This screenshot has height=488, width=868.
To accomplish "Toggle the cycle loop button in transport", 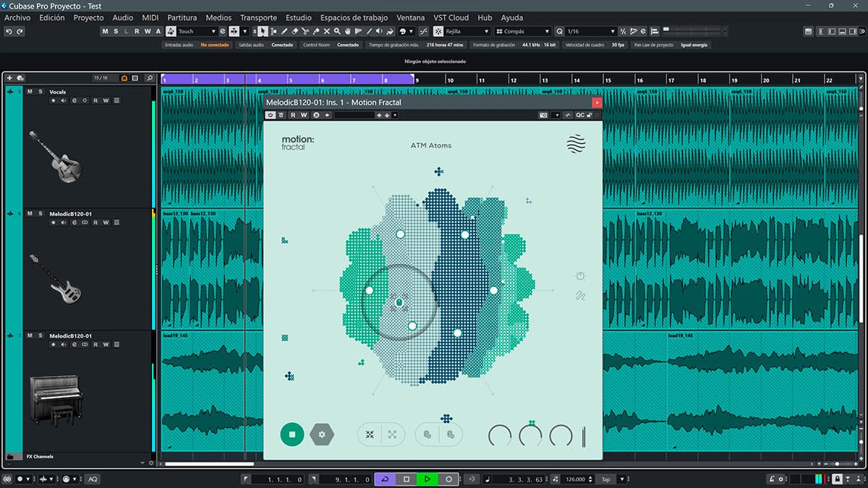I will (x=385, y=479).
